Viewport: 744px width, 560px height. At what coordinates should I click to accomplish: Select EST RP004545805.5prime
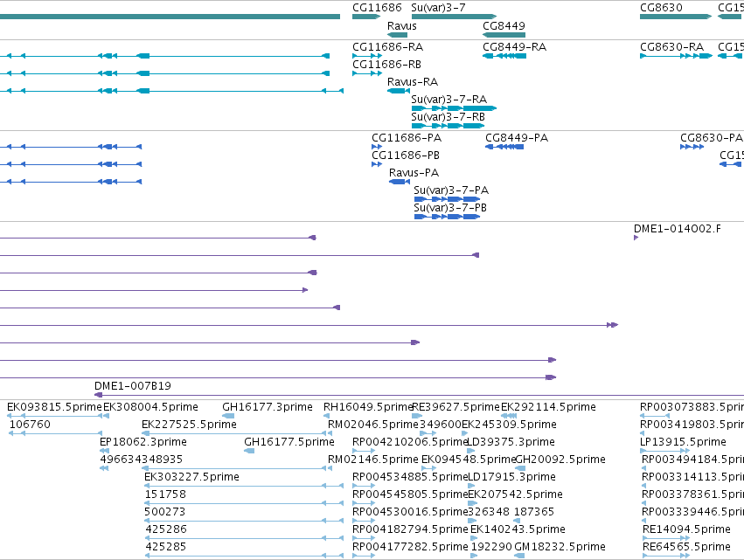tap(364, 503)
